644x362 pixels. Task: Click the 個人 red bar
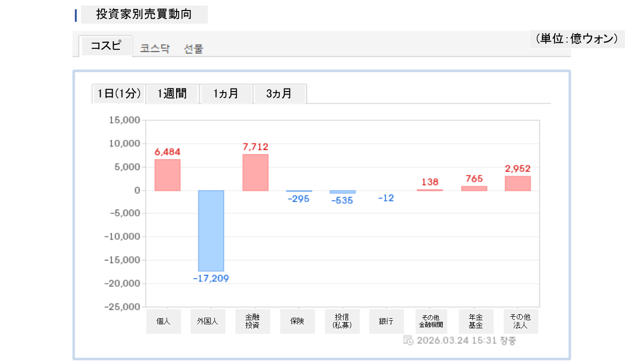click(168, 175)
